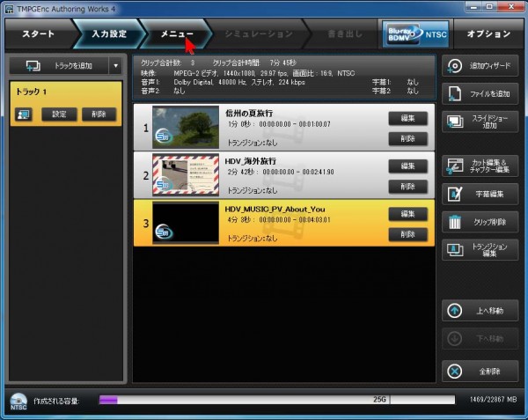
Task: Click 削除 for HDV_海外旅行 clip
Action: [x=407, y=187]
